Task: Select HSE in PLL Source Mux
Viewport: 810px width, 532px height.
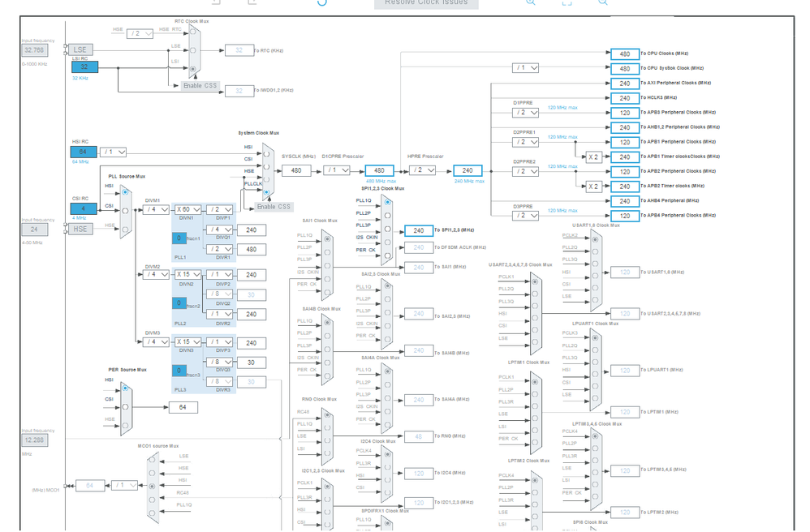Action: click(x=125, y=230)
